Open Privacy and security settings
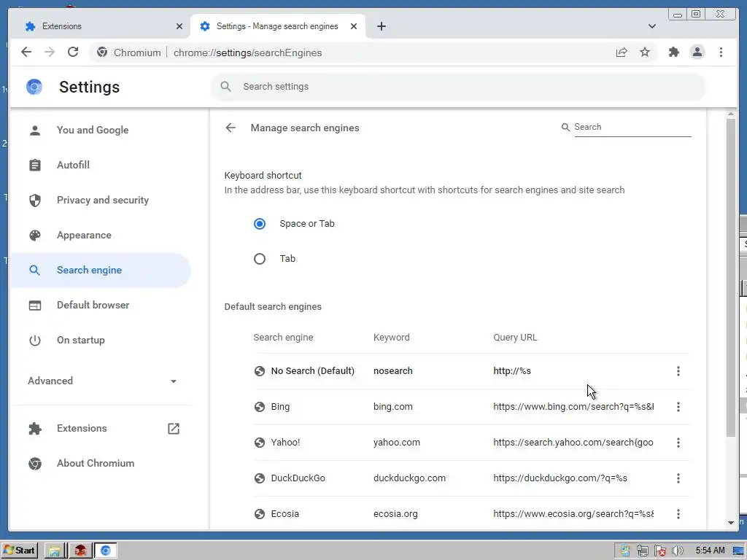Screen dimensions: 747x560 pos(101,200)
